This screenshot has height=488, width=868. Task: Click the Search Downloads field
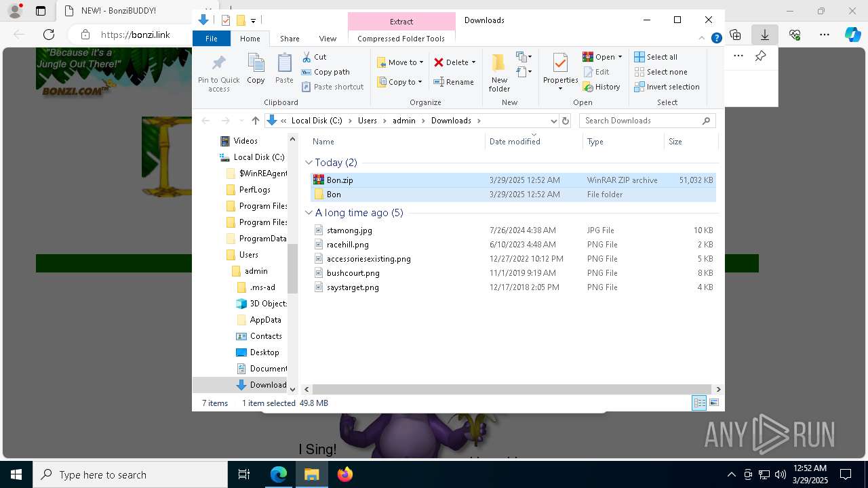pos(641,121)
